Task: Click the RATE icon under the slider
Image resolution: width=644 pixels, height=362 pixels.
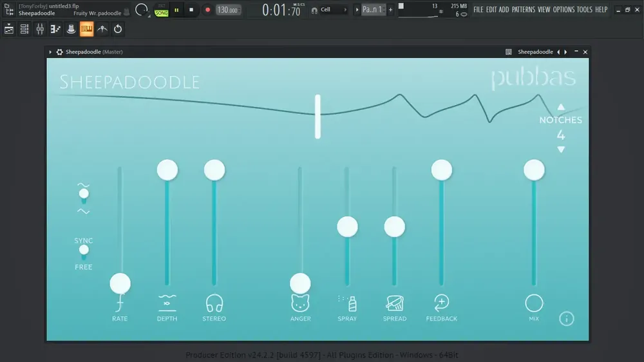Action: 120,303
